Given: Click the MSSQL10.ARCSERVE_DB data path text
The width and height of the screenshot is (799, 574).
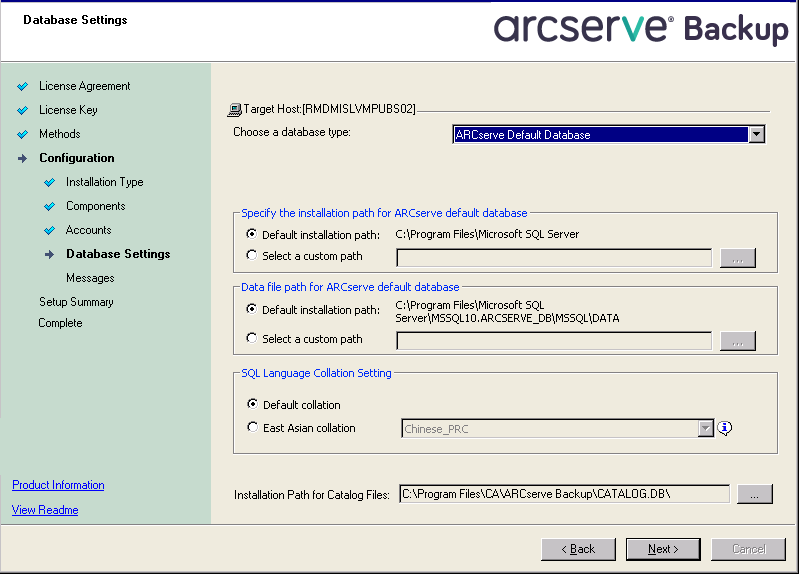Looking at the screenshot, I should point(508,311).
